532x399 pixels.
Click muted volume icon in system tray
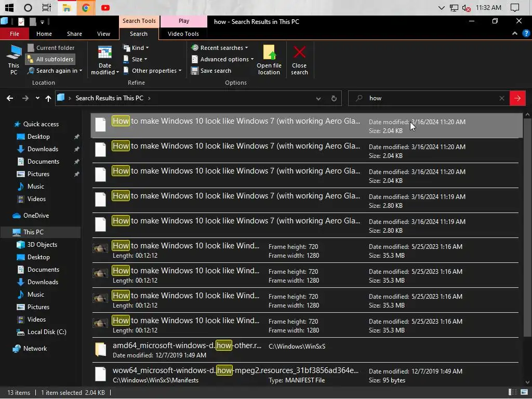click(467, 8)
